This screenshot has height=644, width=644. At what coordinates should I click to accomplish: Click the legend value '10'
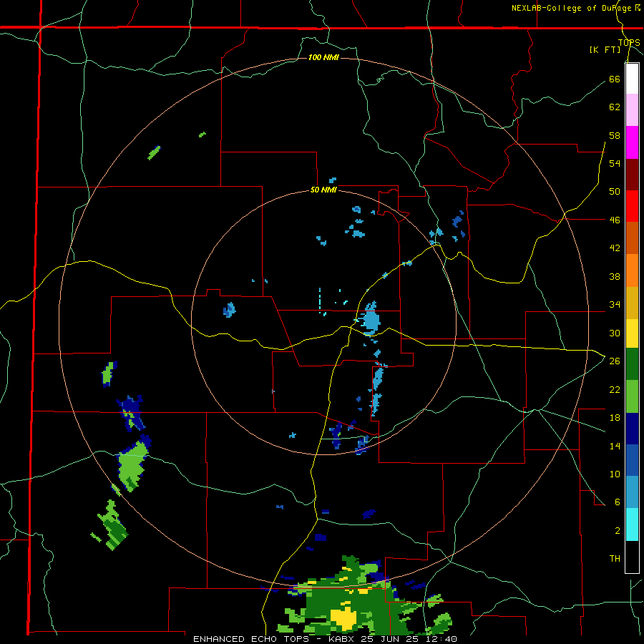click(x=615, y=474)
